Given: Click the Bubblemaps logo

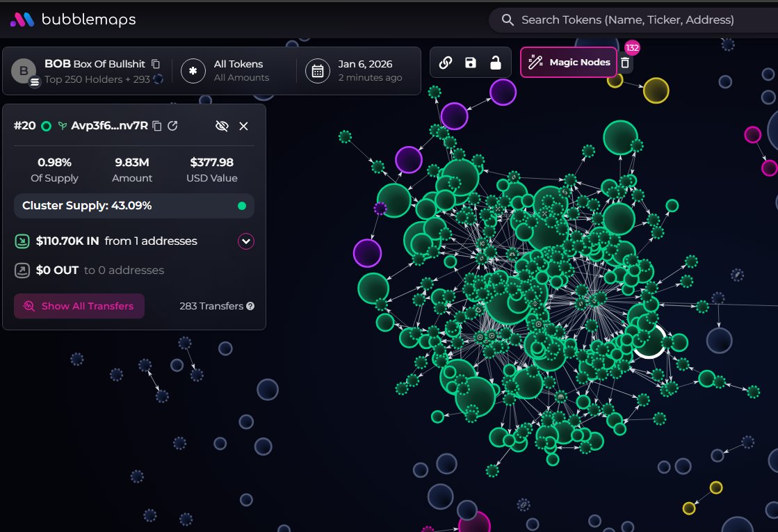Looking at the screenshot, I should point(73,19).
